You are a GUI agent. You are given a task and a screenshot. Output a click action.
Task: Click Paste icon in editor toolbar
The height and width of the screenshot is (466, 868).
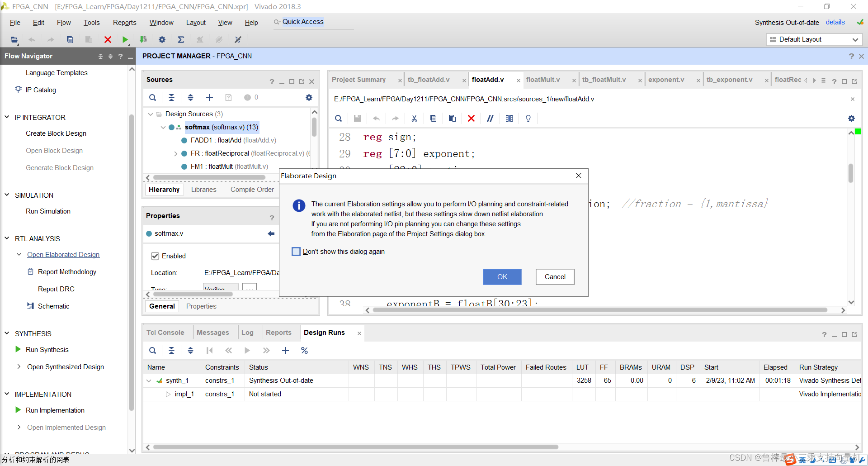tap(452, 119)
